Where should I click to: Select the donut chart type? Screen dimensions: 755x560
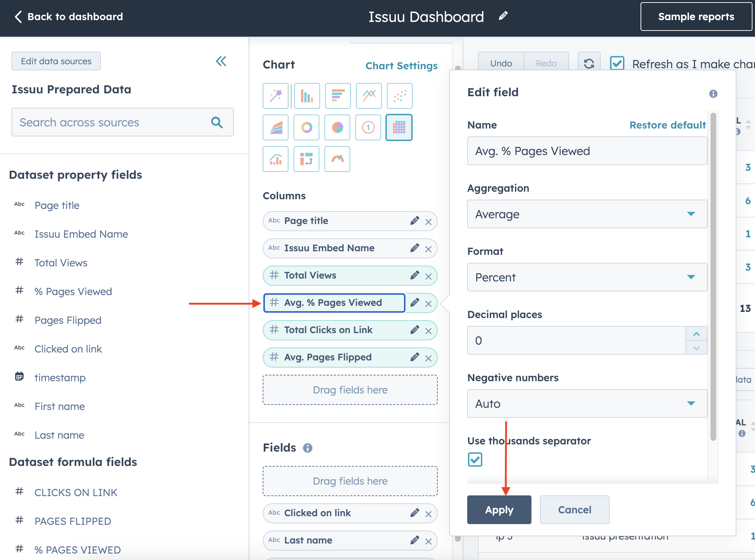(x=306, y=127)
